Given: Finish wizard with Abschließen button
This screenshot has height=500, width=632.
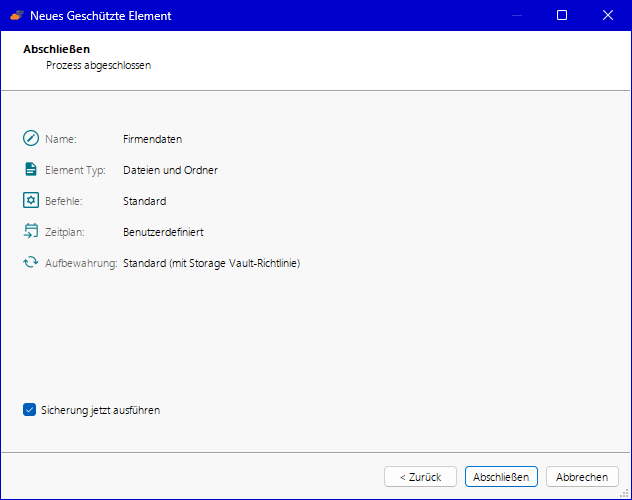Looking at the screenshot, I should click(x=501, y=477).
